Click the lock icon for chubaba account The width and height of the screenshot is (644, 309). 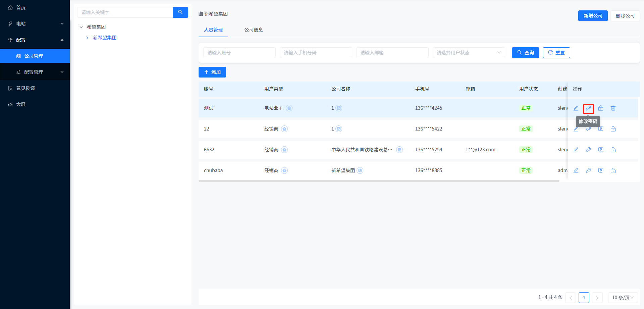click(613, 170)
